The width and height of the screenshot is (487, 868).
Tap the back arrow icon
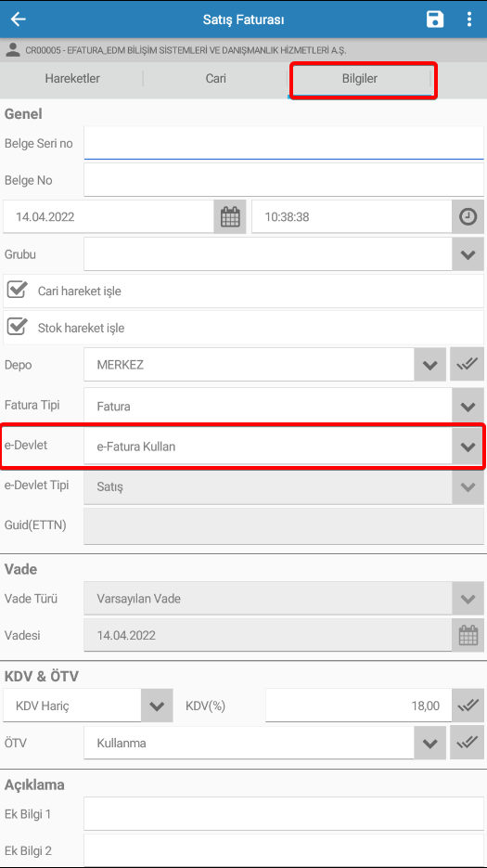(x=19, y=19)
